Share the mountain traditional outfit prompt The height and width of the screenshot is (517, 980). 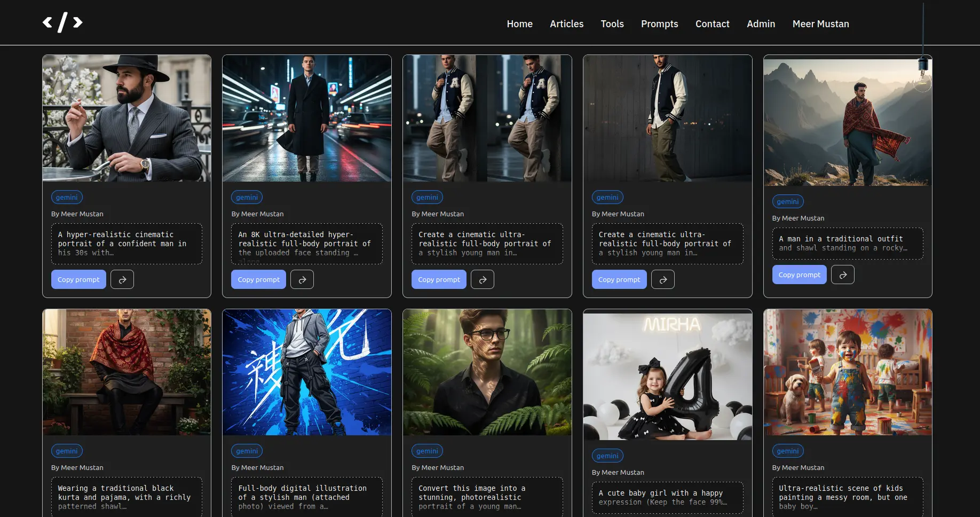843,275
